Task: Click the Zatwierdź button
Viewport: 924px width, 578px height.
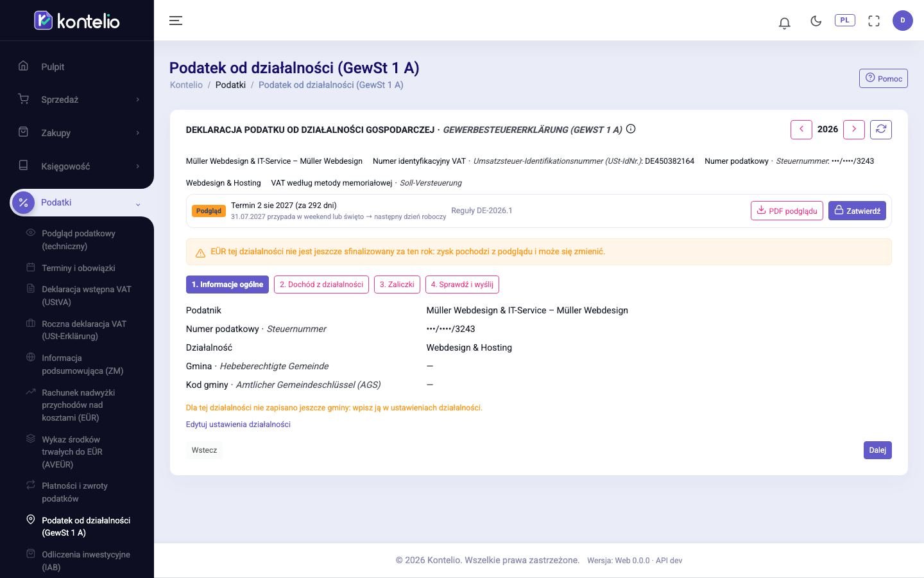Action: [857, 211]
